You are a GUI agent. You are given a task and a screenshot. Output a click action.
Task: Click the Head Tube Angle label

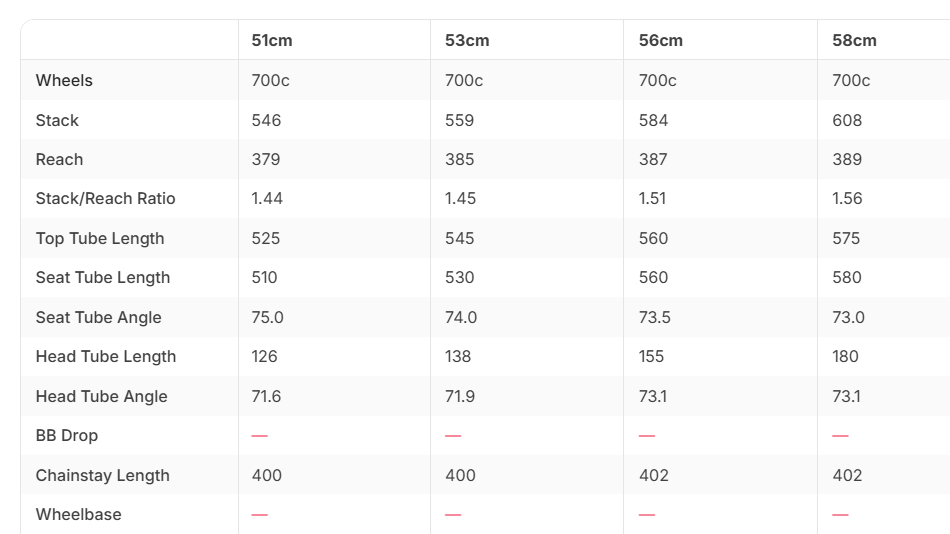(x=102, y=396)
